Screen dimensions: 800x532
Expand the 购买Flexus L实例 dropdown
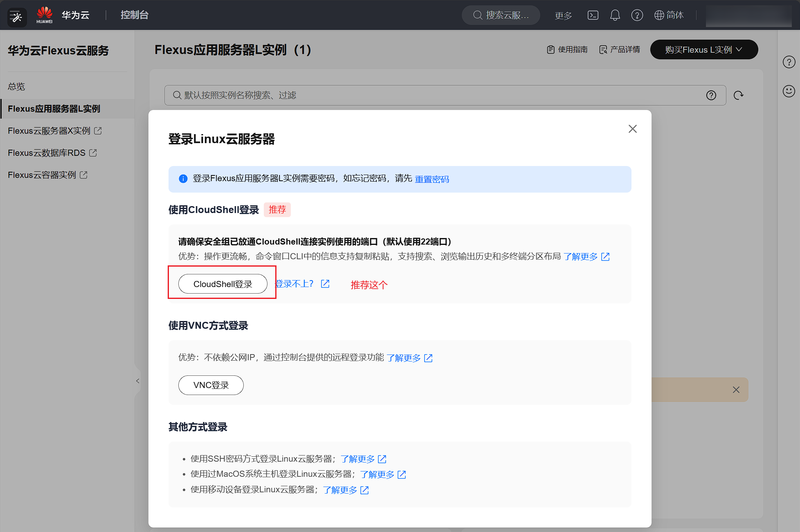click(x=703, y=49)
